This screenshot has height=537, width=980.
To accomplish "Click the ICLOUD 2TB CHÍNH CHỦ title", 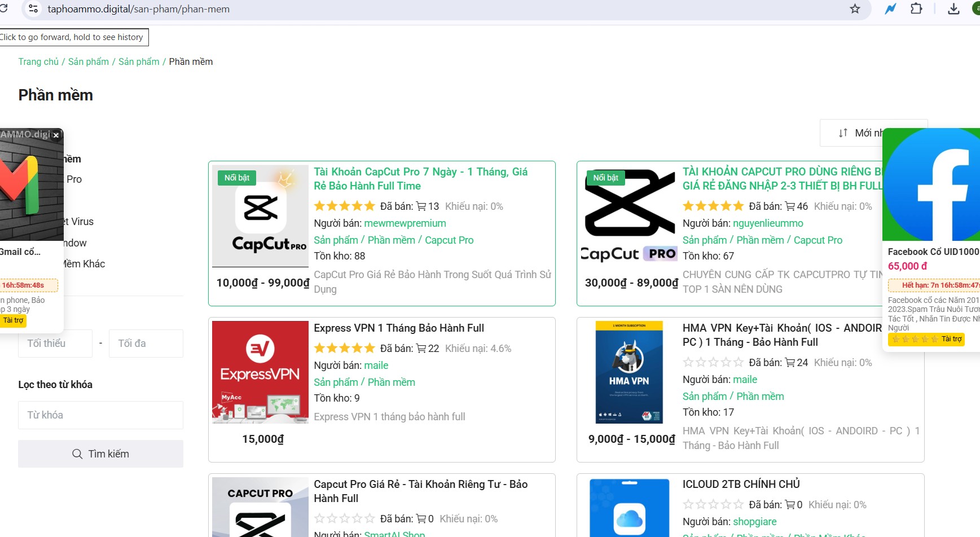I will pyautogui.click(x=741, y=485).
